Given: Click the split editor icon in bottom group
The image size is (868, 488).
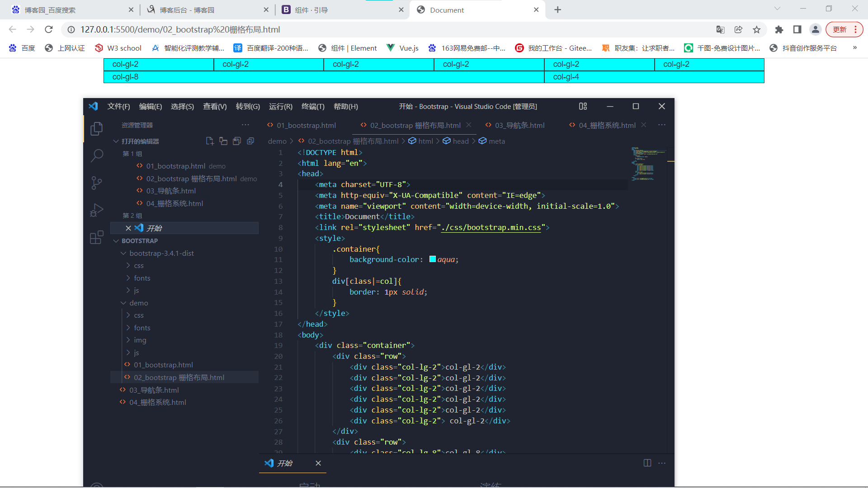Looking at the screenshot, I should 647,463.
